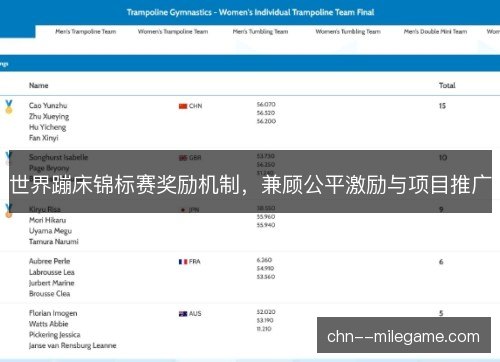Click the France flag icon

pos(183,262)
